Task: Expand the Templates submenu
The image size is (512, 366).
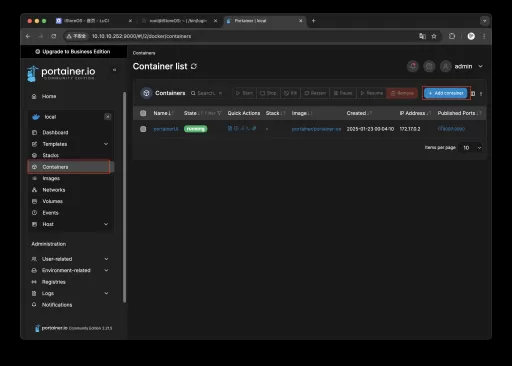Action: click(x=106, y=144)
